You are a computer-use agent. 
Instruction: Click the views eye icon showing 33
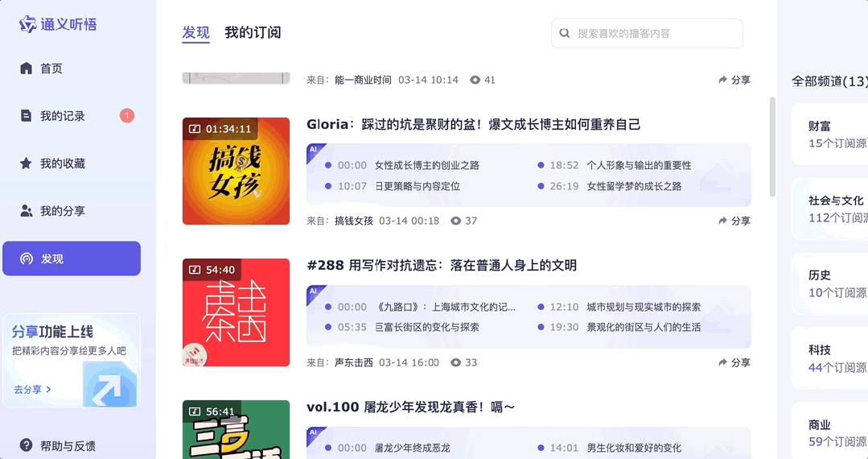pyautogui.click(x=455, y=362)
